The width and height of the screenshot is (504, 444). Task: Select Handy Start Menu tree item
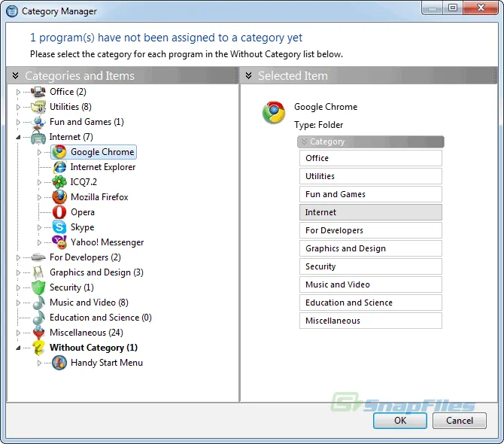click(107, 363)
